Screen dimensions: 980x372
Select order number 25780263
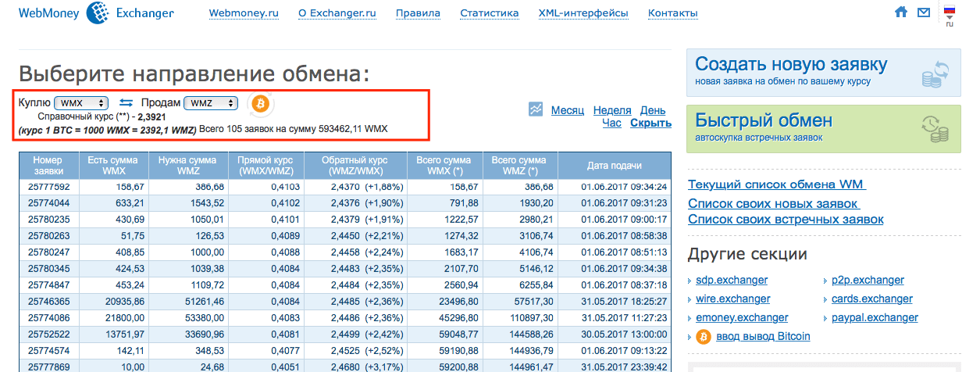point(48,235)
